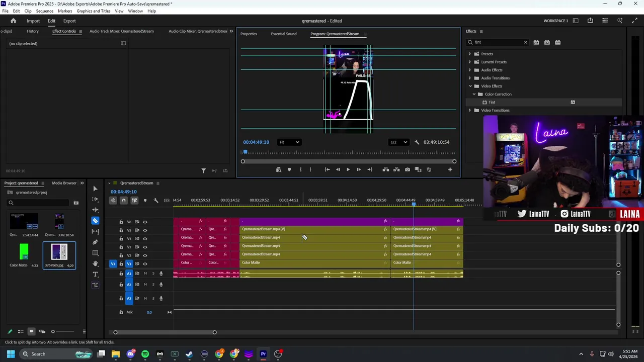Image resolution: width=644 pixels, height=362 pixels.
Task: Select the Pen tool
Action: 95,242
